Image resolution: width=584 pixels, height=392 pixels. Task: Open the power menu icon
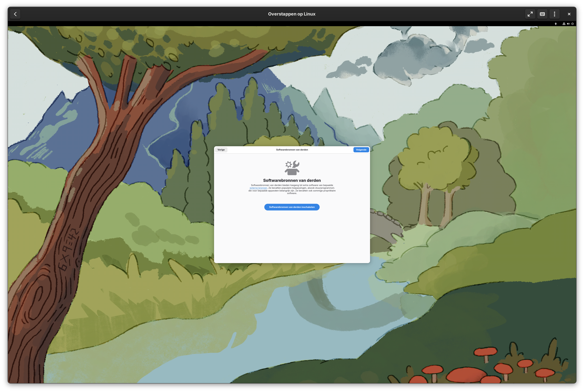tap(572, 24)
